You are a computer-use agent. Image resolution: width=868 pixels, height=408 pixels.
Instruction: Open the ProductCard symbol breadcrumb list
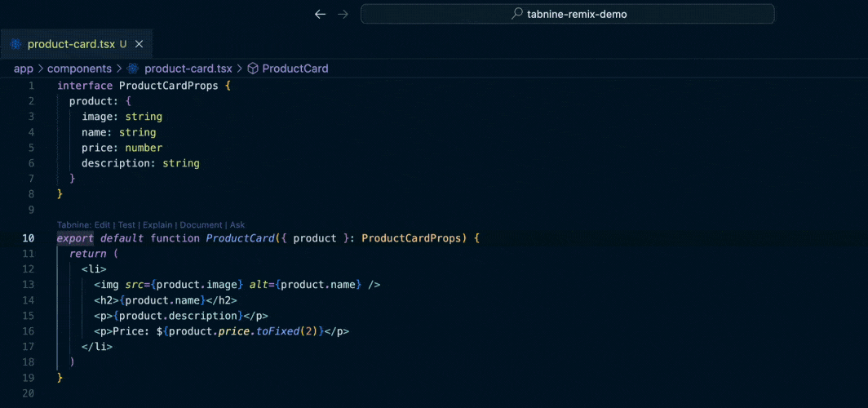[294, 69]
